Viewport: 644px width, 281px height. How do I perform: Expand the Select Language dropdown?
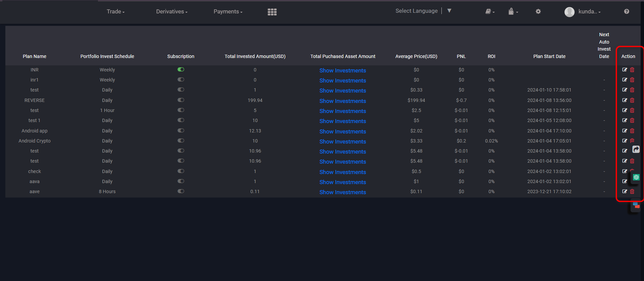tap(449, 11)
